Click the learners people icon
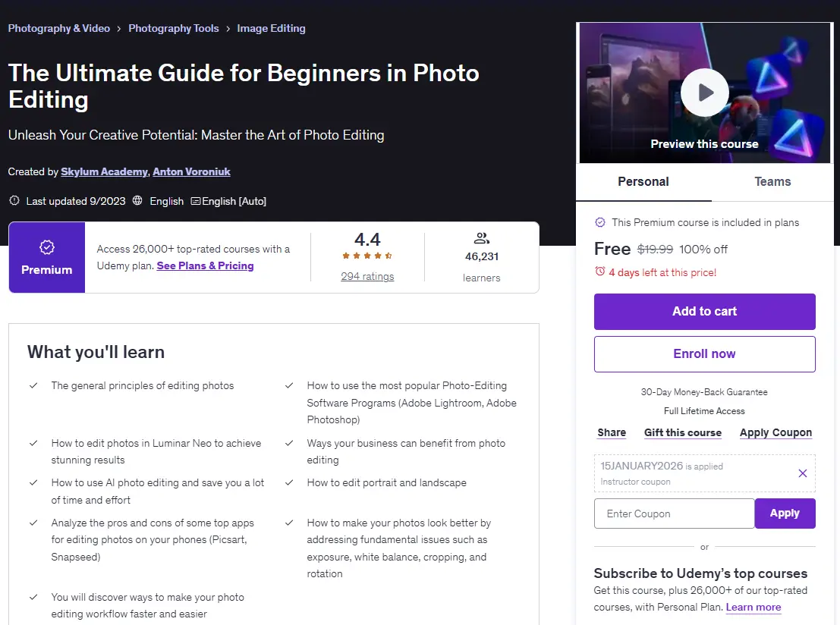 point(482,238)
